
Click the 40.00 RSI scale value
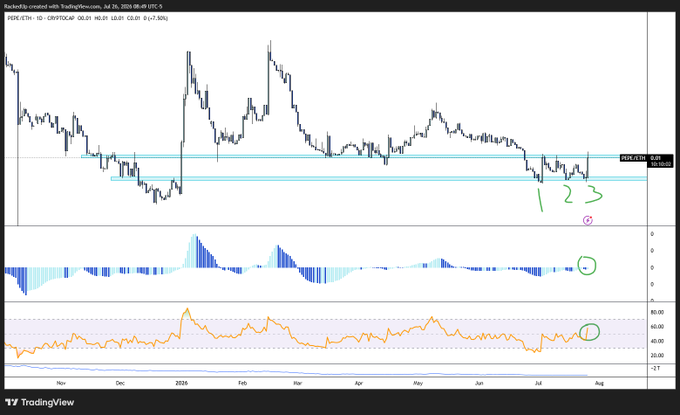coord(657,341)
